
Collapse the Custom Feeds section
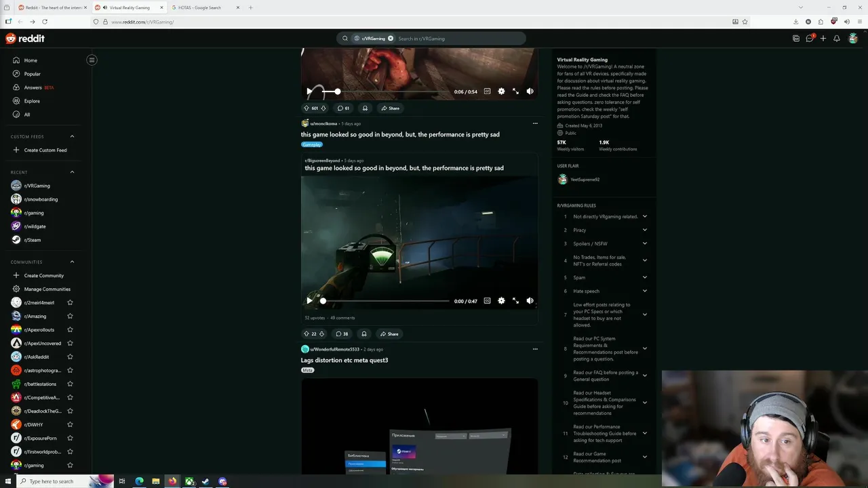(72, 136)
